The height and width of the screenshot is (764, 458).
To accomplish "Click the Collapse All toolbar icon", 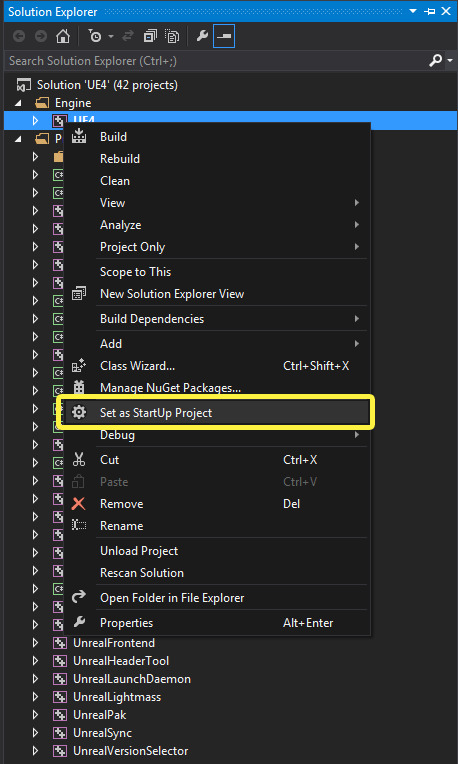I will (x=150, y=37).
